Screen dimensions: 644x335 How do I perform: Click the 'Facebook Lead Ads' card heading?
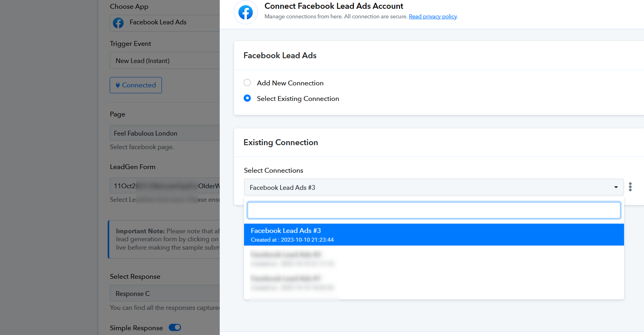(x=280, y=55)
